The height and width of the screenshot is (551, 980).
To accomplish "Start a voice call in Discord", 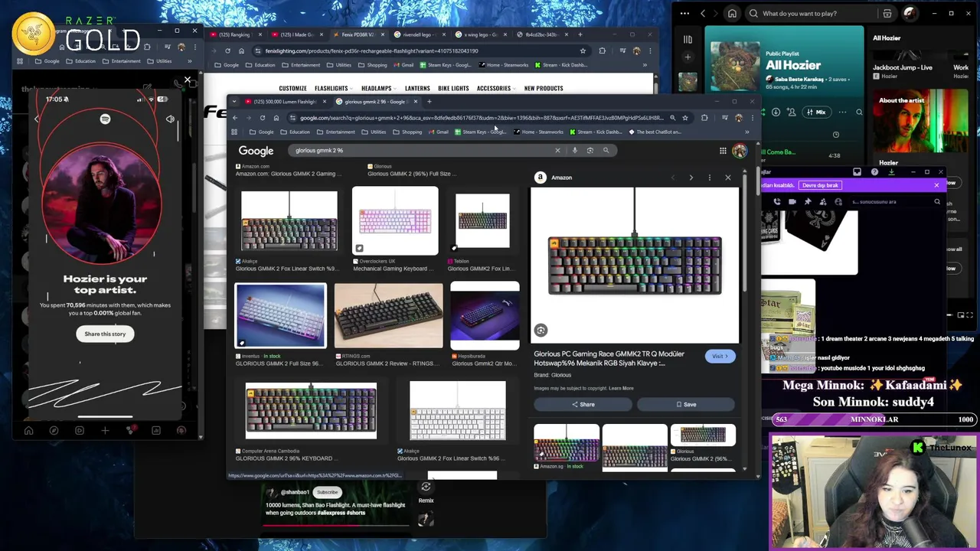I will (x=777, y=202).
